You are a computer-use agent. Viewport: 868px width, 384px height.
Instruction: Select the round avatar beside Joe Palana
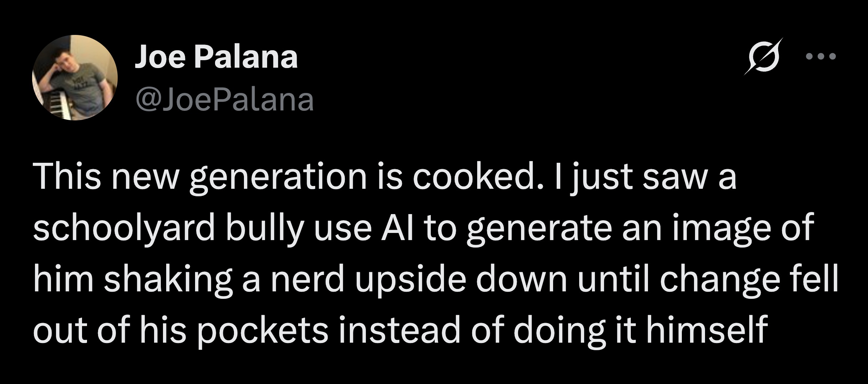pyautogui.click(x=75, y=78)
